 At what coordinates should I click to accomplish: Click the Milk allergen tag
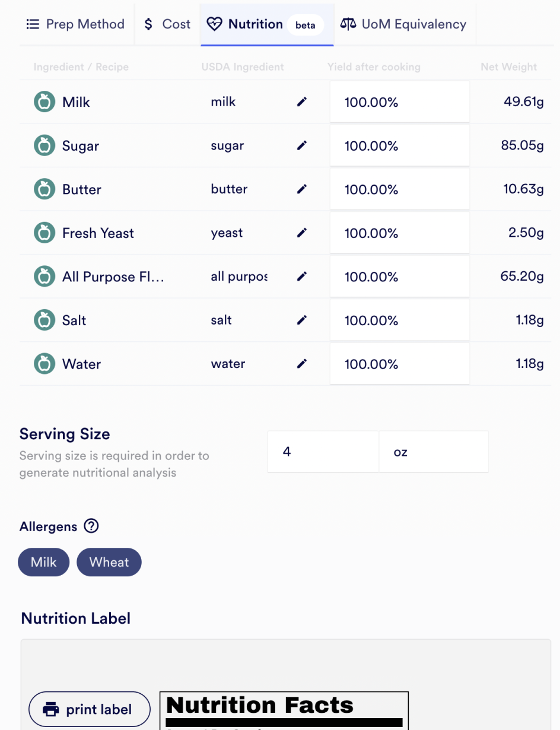tap(44, 562)
